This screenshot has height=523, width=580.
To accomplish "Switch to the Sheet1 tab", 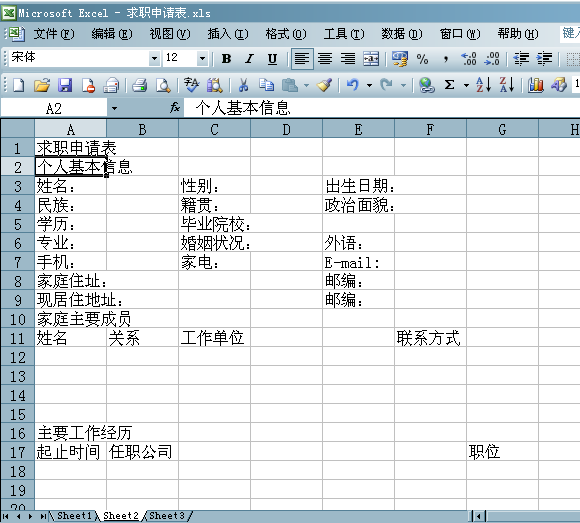I will tap(74, 516).
